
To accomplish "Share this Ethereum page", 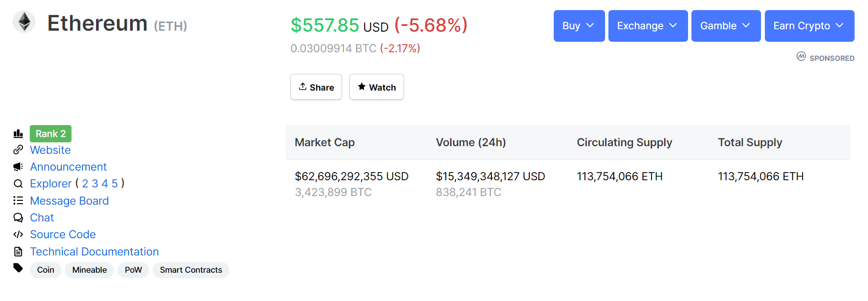I will pyautogui.click(x=316, y=87).
